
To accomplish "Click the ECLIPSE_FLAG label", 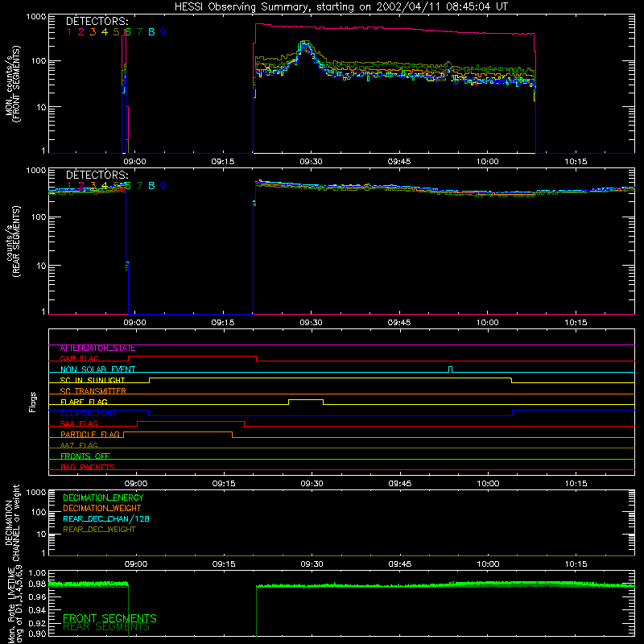I will (x=88, y=413).
